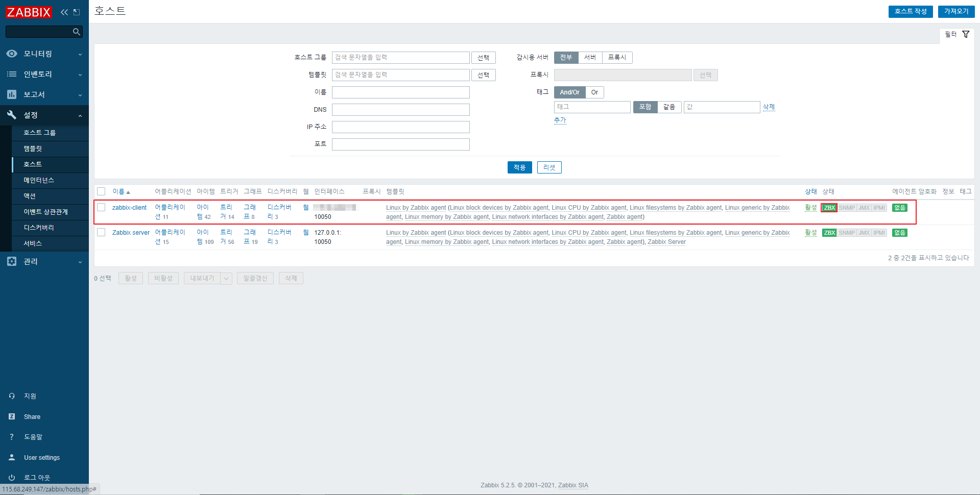Click the Share Z icon
The width and height of the screenshot is (980, 495).
click(12, 416)
